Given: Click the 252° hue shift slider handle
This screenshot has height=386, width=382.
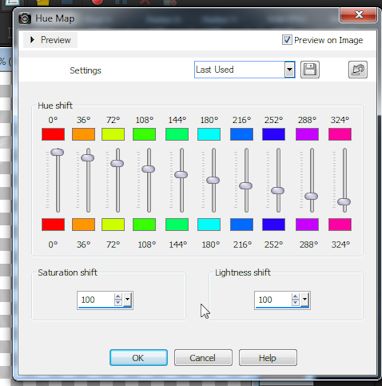Looking at the screenshot, I should [x=277, y=191].
